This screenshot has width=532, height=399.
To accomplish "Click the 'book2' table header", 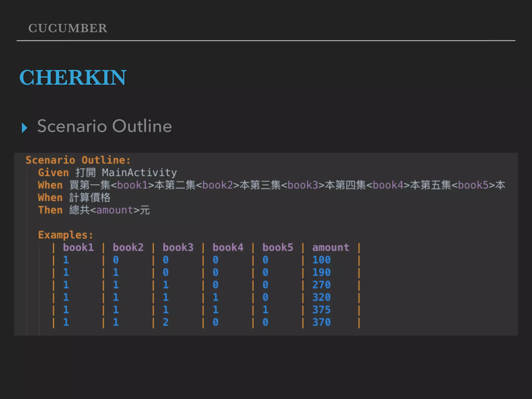I will pos(128,248).
